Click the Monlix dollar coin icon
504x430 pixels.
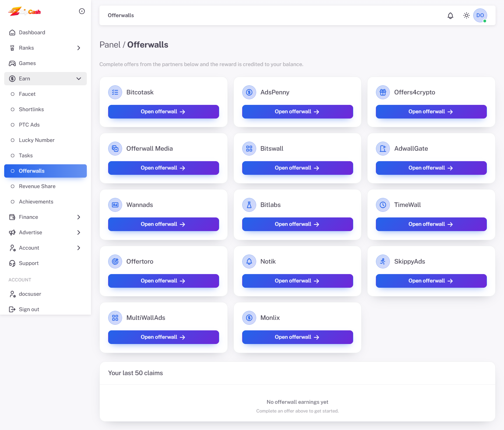pyautogui.click(x=249, y=318)
